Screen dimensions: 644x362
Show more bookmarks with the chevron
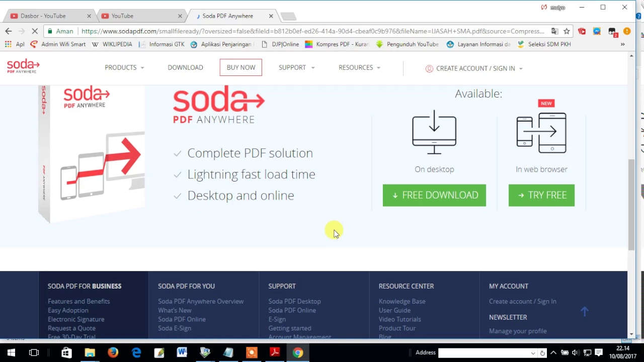coord(622,44)
